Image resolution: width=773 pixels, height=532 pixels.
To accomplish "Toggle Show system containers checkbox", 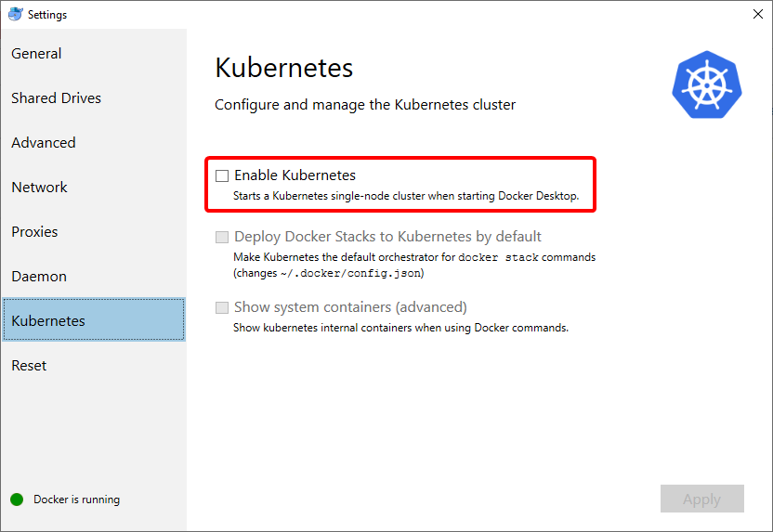I will (x=222, y=308).
